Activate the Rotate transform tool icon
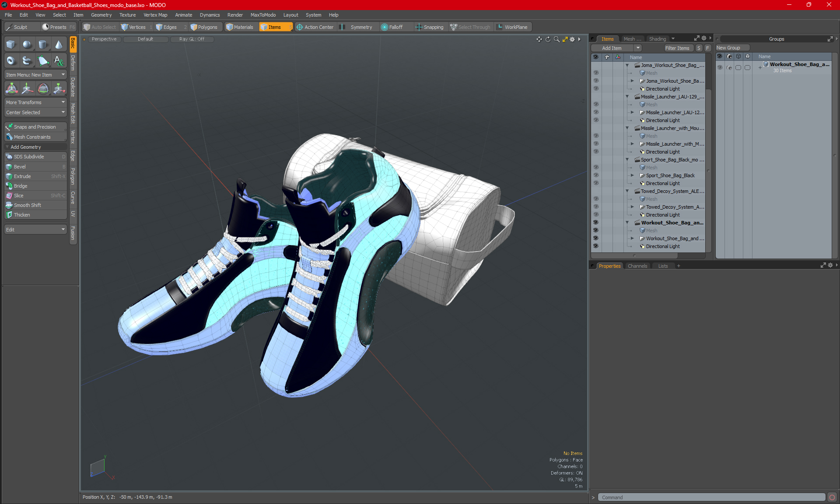 point(43,89)
